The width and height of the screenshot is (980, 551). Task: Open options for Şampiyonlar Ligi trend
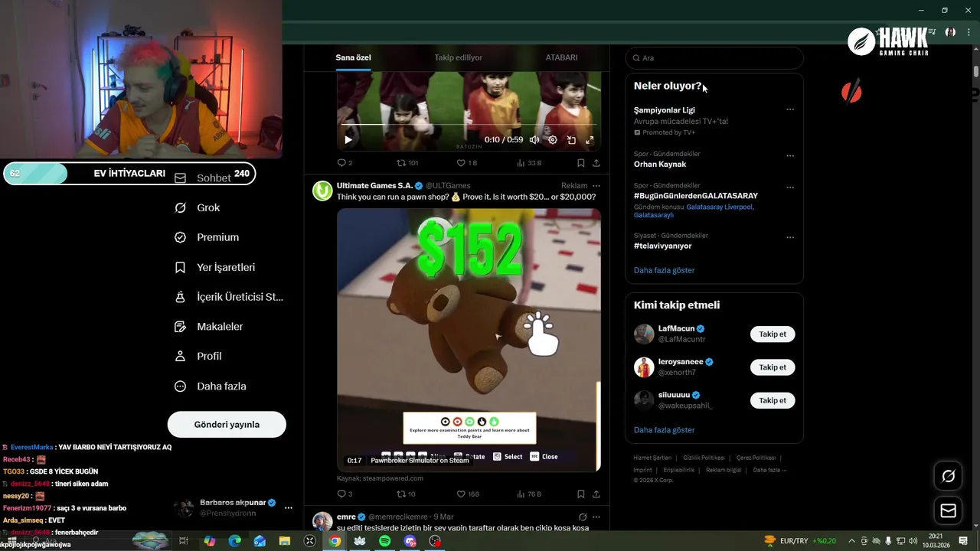790,109
